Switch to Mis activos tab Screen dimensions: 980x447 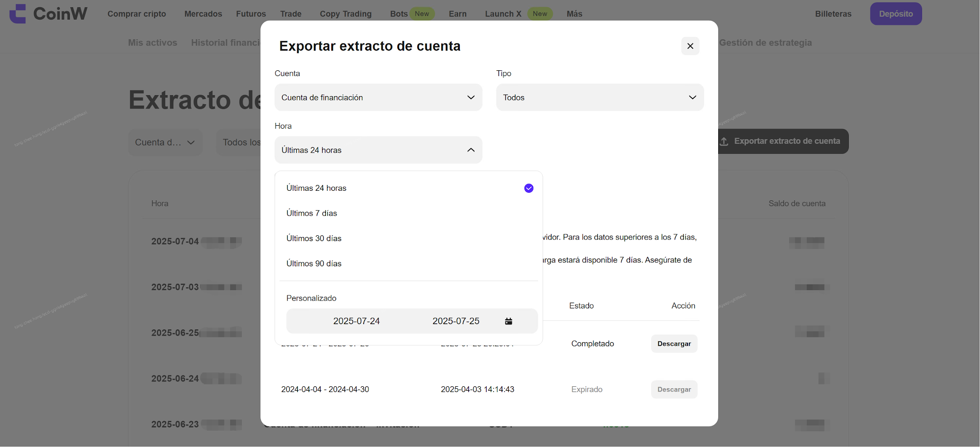153,43
